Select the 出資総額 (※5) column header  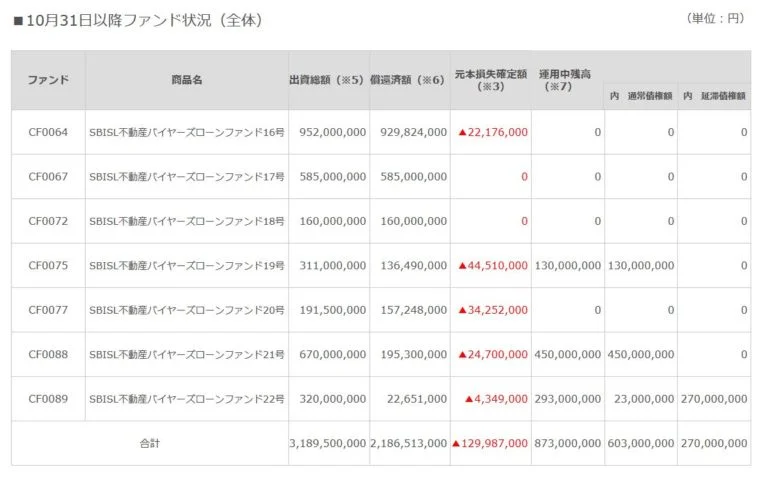click(x=327, y=80)
